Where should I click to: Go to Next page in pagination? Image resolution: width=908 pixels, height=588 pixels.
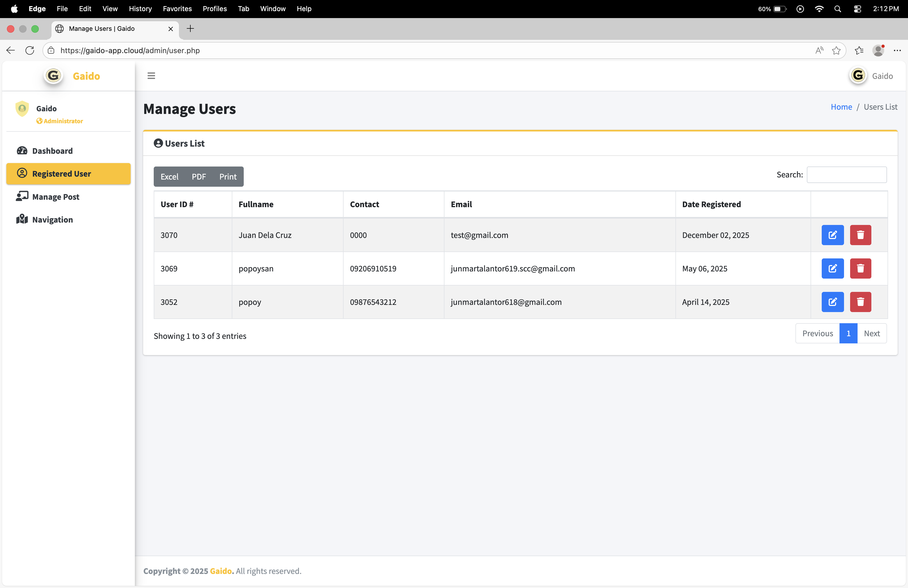click(x=871, y=334)
